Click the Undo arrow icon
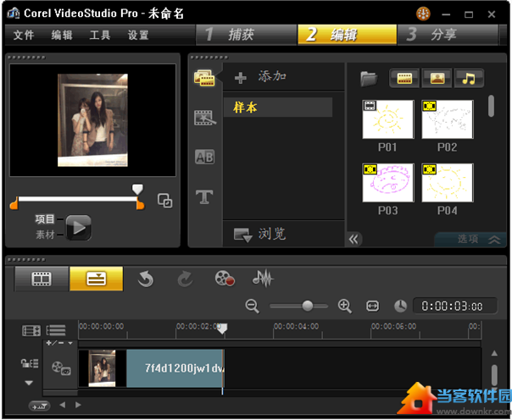 [146, 279]
